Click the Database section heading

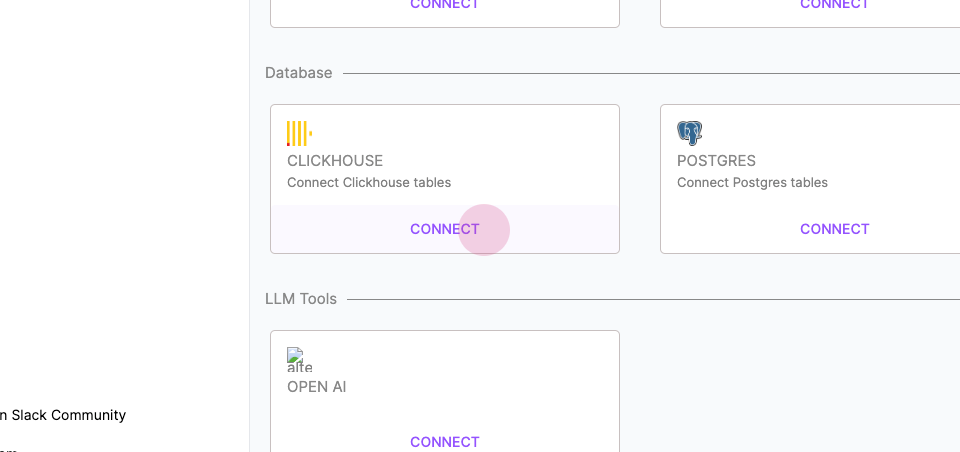(x=299, y=73)
